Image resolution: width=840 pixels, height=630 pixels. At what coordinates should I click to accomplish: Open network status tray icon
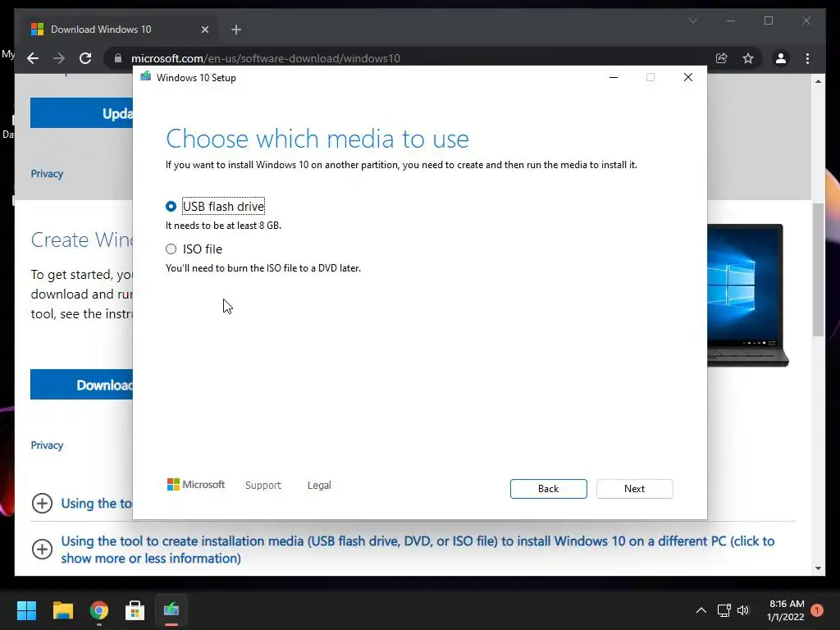pos(724,610)
